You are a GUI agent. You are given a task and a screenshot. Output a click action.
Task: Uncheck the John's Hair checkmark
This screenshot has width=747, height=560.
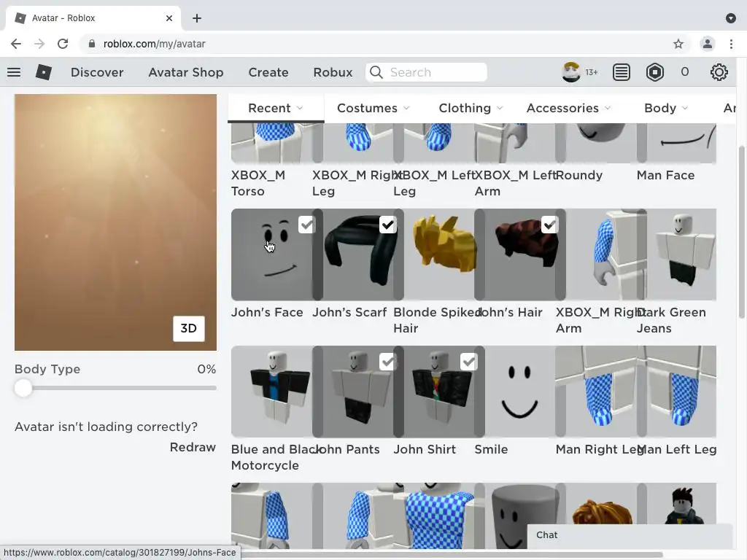(550, 225)
